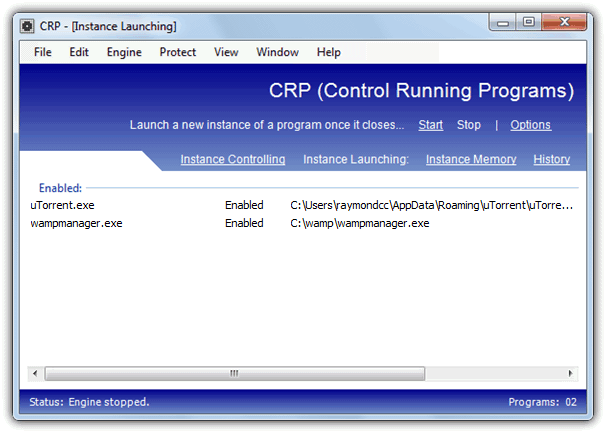Viewport: 606px width, 432px height.
Task: Click the Status: Engine stopped. text
Action: pos(89,402)
